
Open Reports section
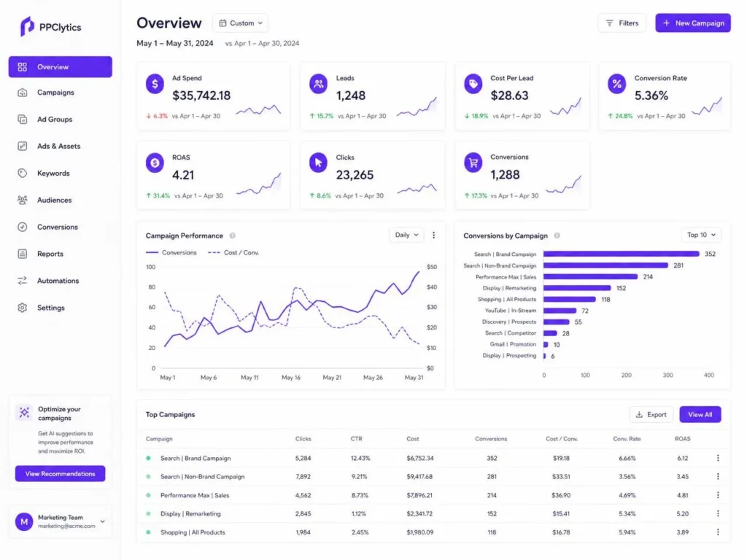click(50, 254)
